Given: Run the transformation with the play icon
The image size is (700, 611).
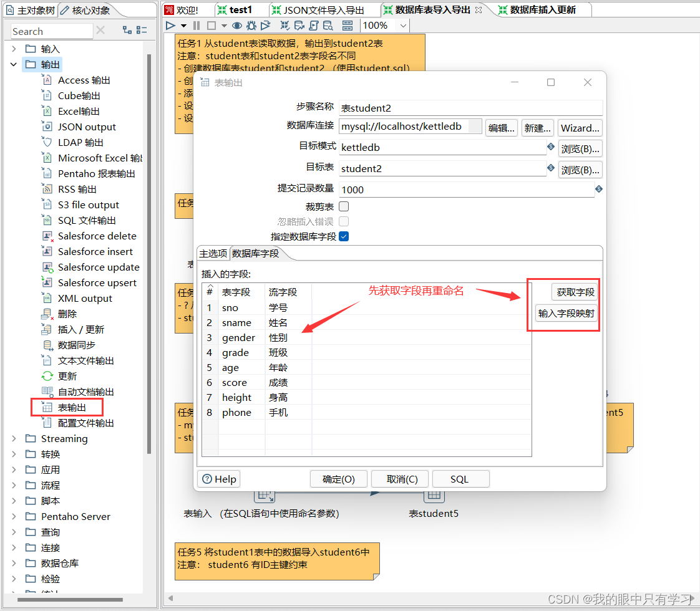Looking at the screenshot, I should [x=170, y=26].
